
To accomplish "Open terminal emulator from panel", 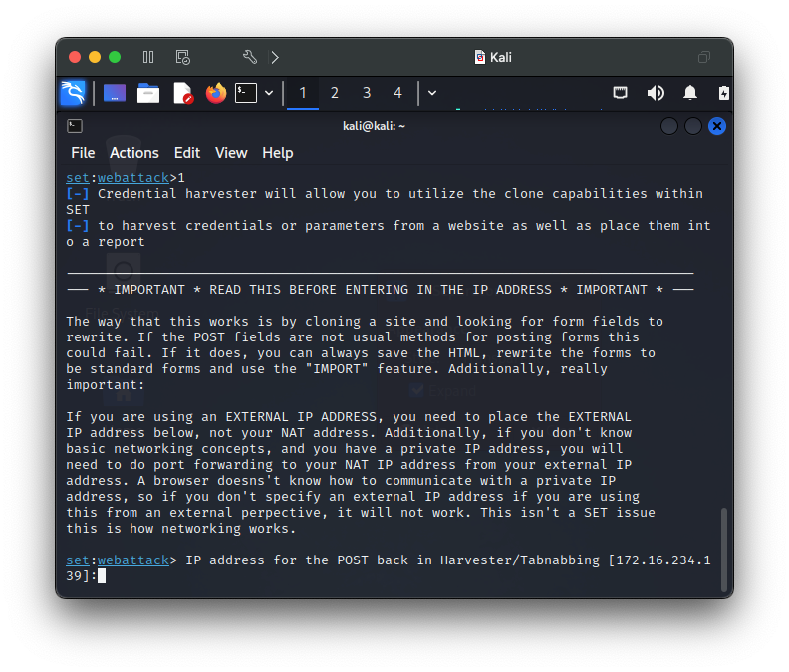I will point(246,93).
